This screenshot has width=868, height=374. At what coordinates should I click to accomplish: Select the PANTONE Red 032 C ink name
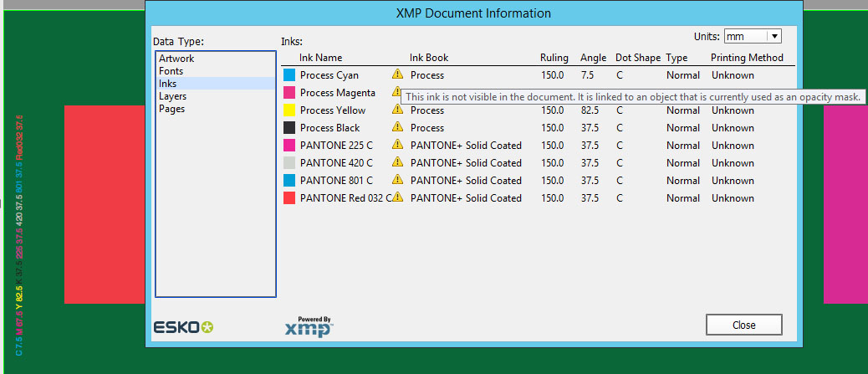[346, 197]
